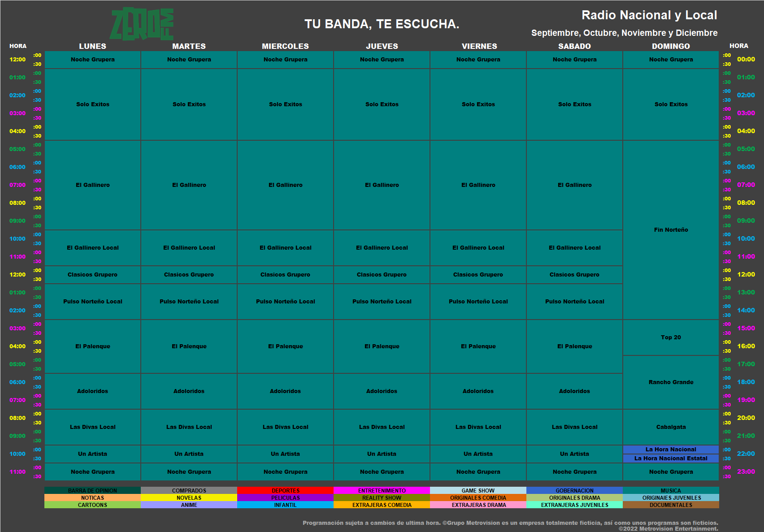Screen dimensions: 764x532
Task: Click the Septiembre, Octubre, Noviembre y Diciembre text
Action: point(625,33)
